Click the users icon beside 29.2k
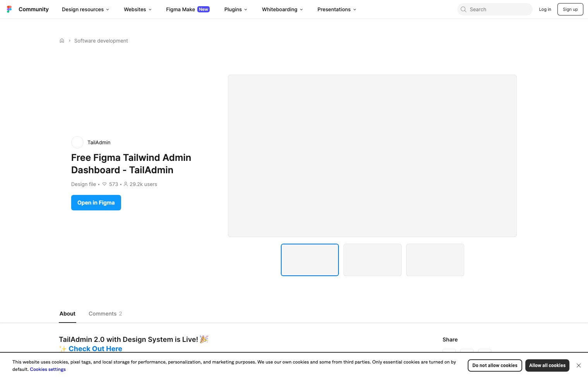588x379 pixels. [126, 184]
